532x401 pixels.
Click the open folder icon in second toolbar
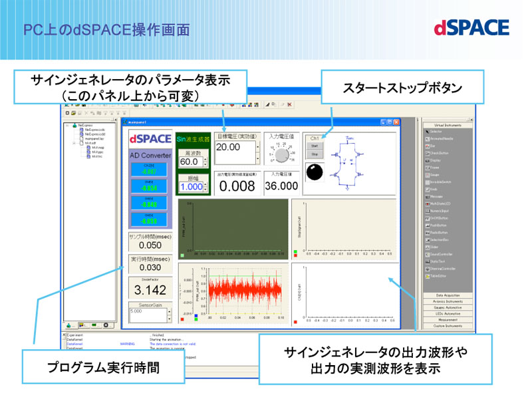point(73,113)
